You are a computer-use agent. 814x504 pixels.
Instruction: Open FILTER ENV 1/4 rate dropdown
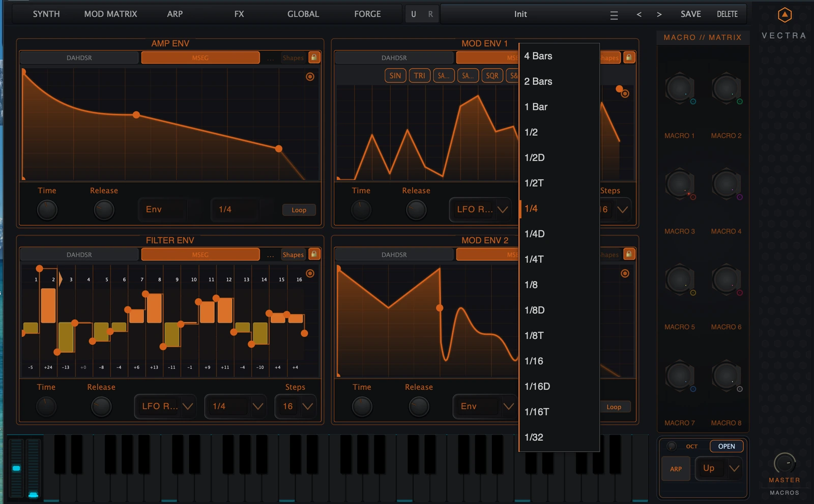click(236, 406)
